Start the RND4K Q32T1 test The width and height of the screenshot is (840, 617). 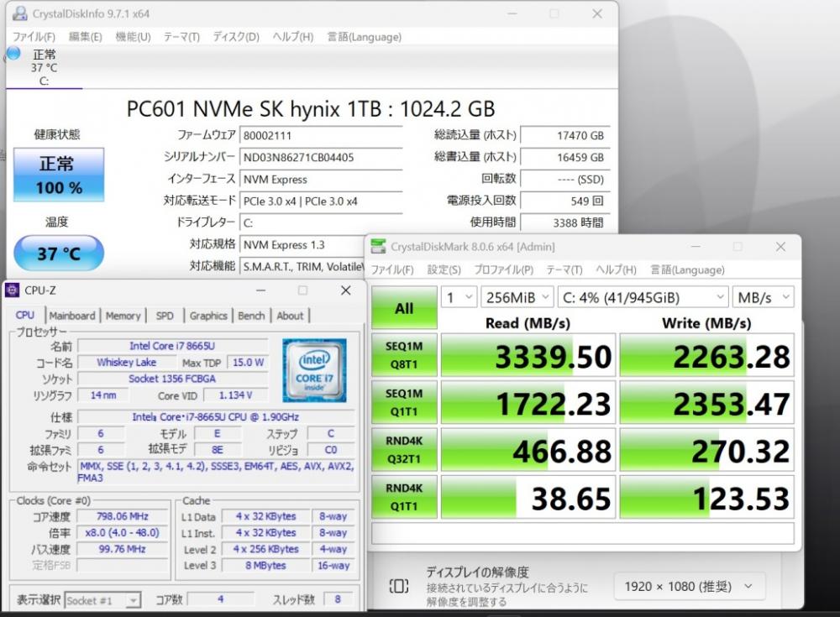tap(404, 449)
